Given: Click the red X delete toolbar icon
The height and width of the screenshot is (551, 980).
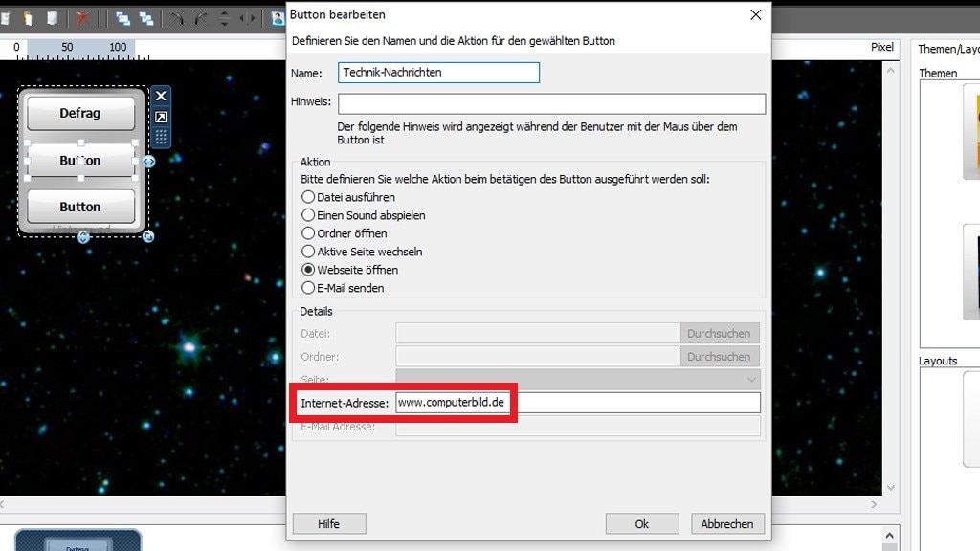Looking at the screenshot, I should (82, 18).
